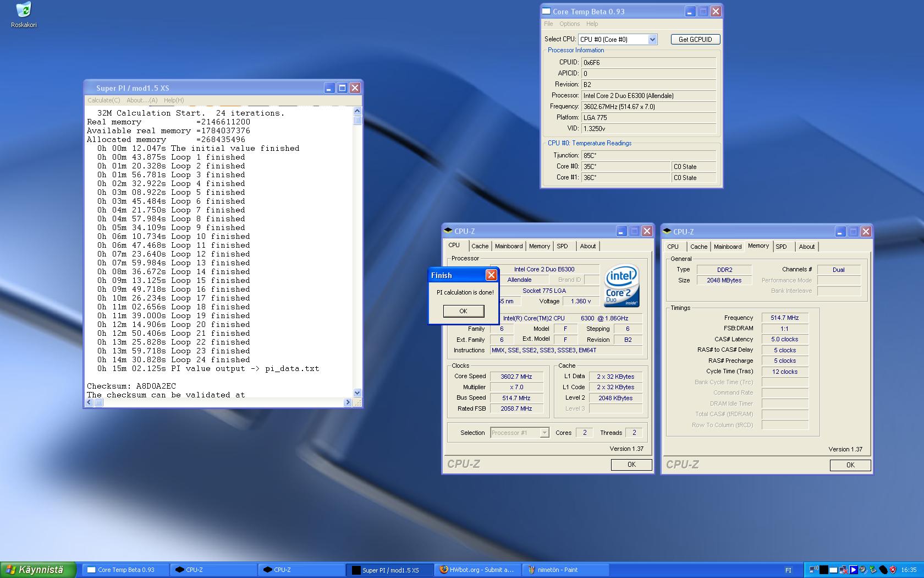This screenshot has width=924, height=578.
Task: Open the HWbot.org Firefox taskbar item
Action: pyautogui.click(x=477, y=570)
